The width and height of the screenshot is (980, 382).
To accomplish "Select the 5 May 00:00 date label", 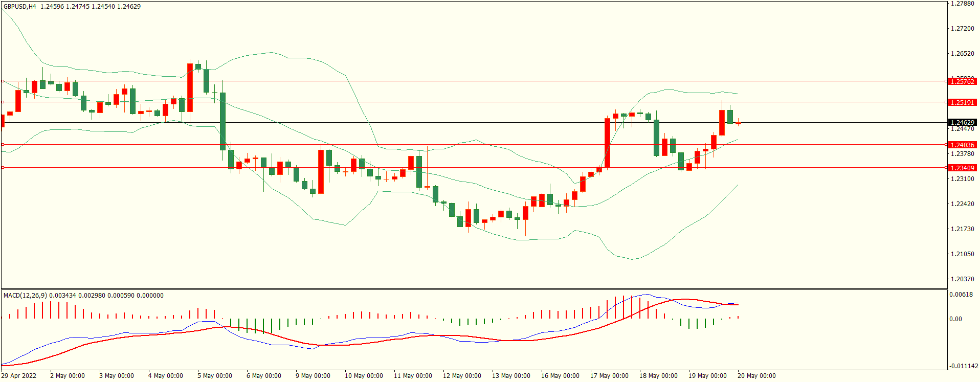I will [x=215, y=376].
